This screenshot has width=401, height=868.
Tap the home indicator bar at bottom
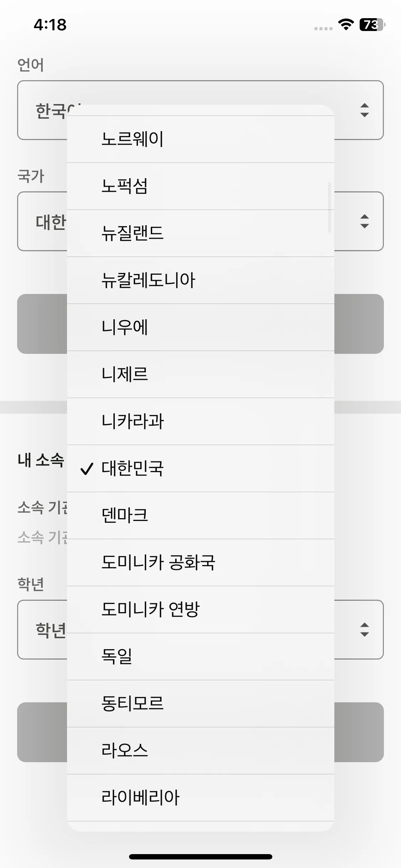(200, 856)
